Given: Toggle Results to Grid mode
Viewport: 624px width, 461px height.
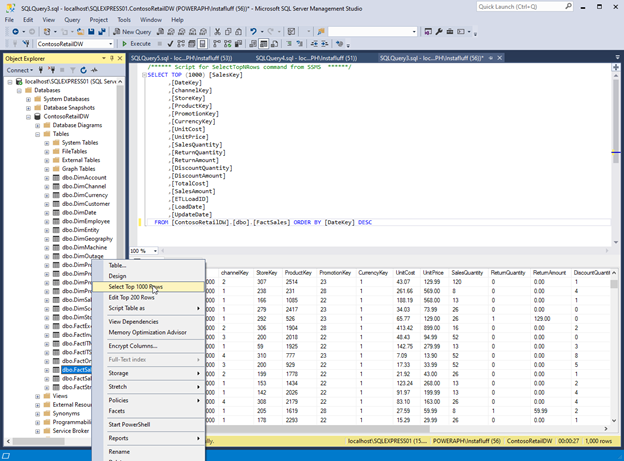Looking at the screenshot, I should [263, 44].
